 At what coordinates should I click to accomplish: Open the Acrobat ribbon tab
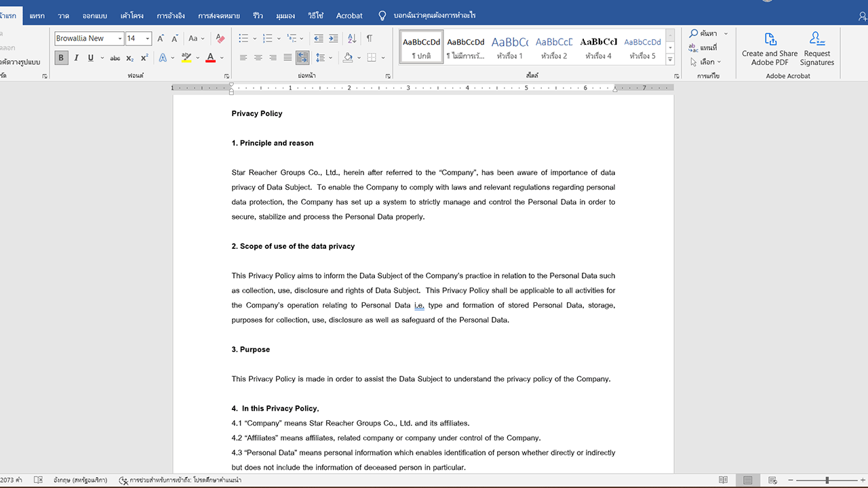349,16
